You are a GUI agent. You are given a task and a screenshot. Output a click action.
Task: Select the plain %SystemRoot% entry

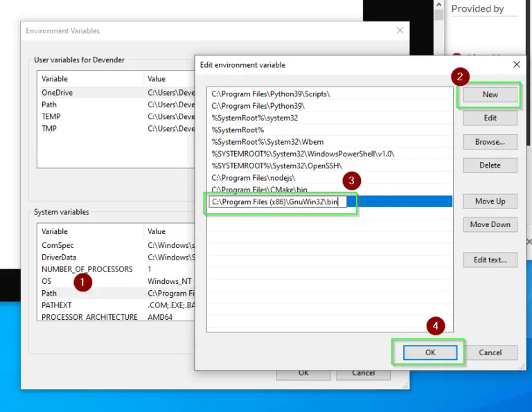click(330, 130)
